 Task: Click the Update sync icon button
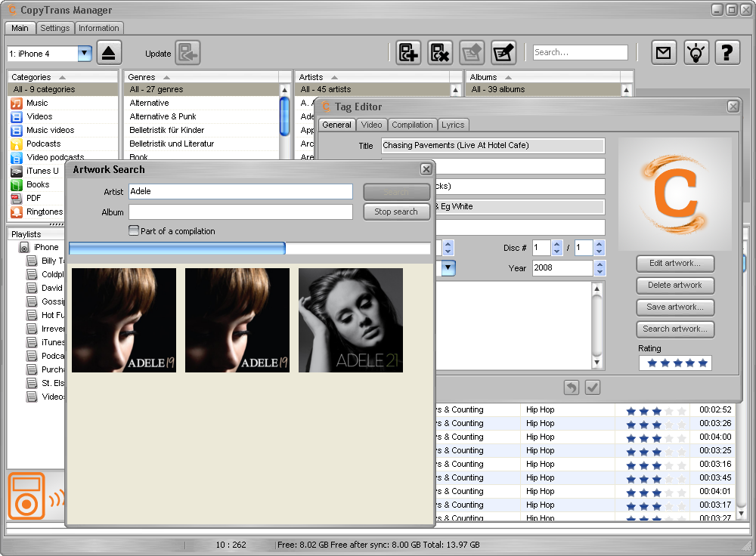coord(187,53)
